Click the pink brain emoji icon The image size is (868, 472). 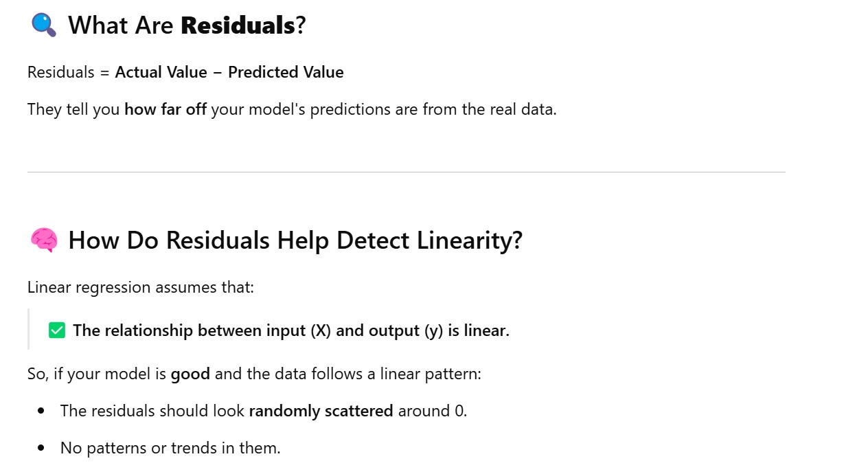(44, 240)
